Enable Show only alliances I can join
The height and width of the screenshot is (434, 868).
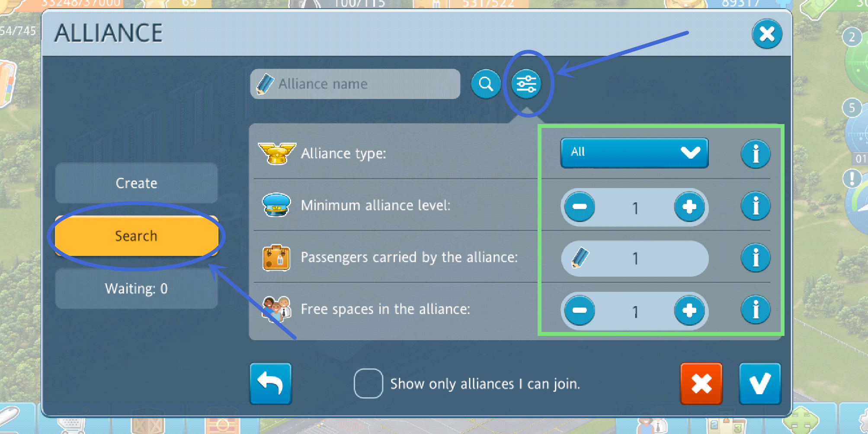[x=368, y=383]
